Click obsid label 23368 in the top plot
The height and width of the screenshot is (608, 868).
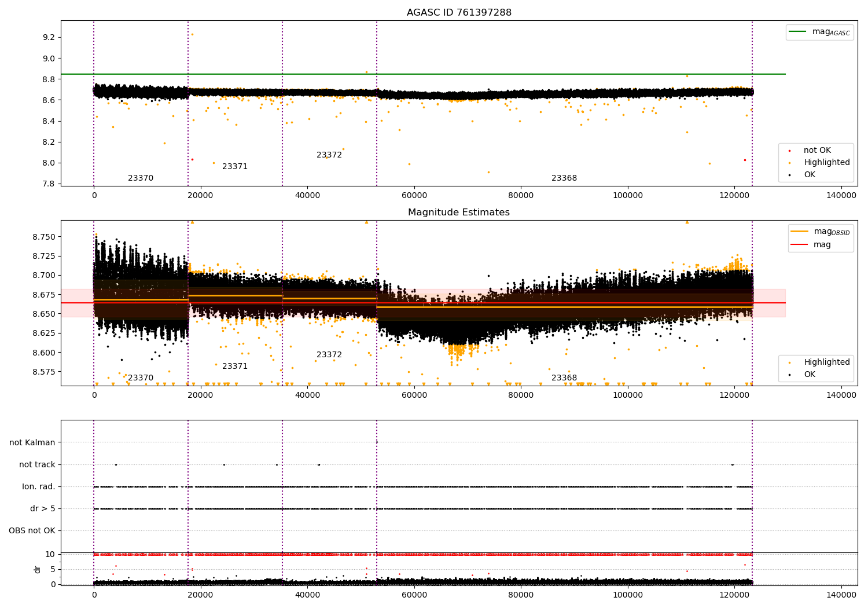(x=564, y=178)
